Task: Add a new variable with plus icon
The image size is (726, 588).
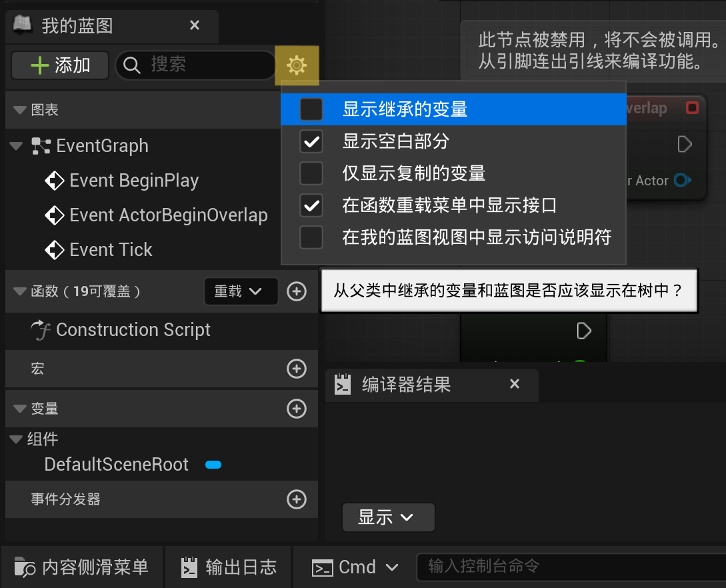Action: point(297,409)
